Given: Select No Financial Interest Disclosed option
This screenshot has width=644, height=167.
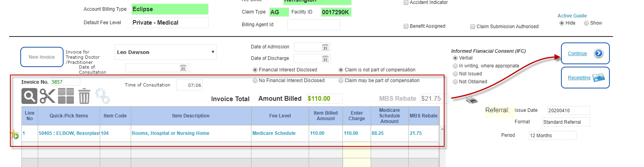Looking at the screenshot, I should coord(255,81).
